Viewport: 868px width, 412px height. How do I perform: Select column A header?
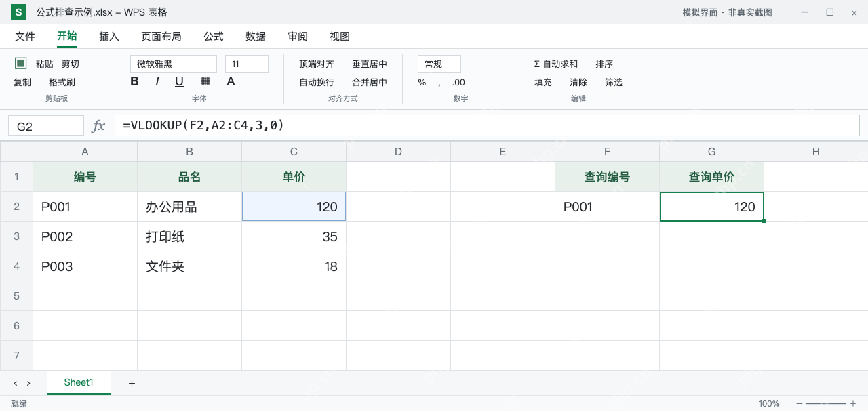85,151
